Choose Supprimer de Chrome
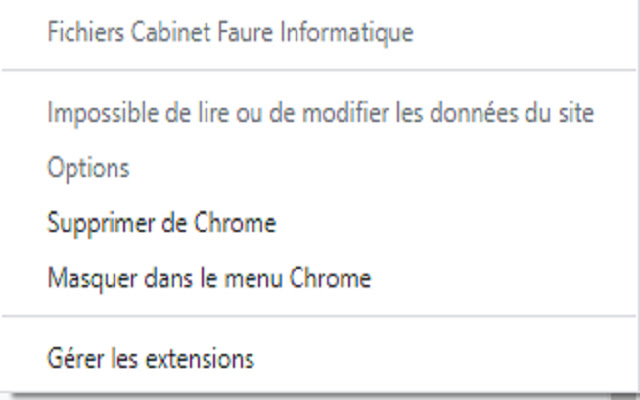 coord(161,222)
